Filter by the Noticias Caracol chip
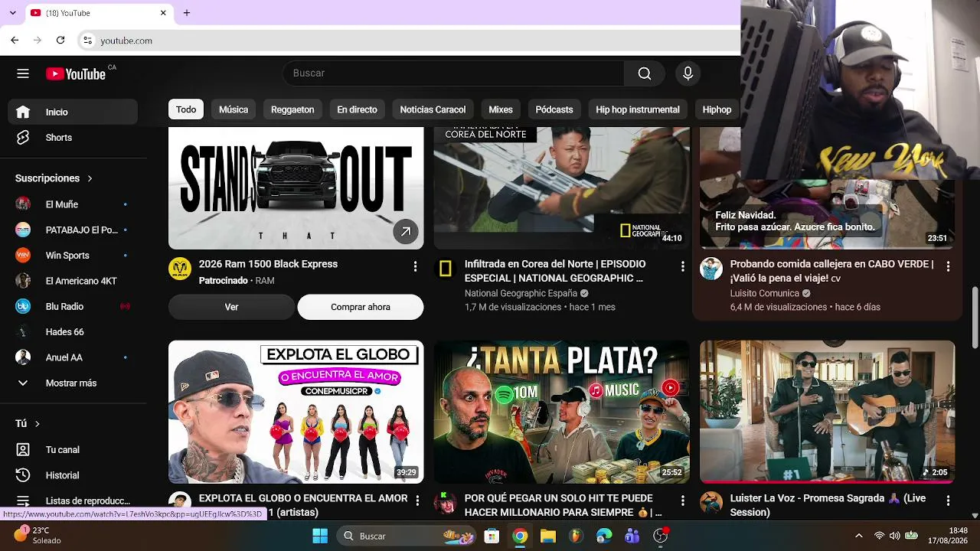Image resolution: width=980 pixels, height=551 pixels. pos(433,109)
